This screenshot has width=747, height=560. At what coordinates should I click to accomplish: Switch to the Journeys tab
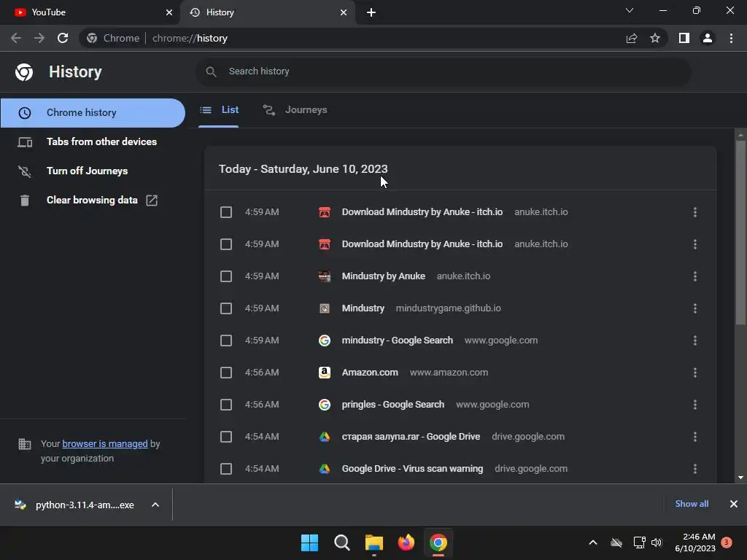pyautogui.click(x=295, y=110)
